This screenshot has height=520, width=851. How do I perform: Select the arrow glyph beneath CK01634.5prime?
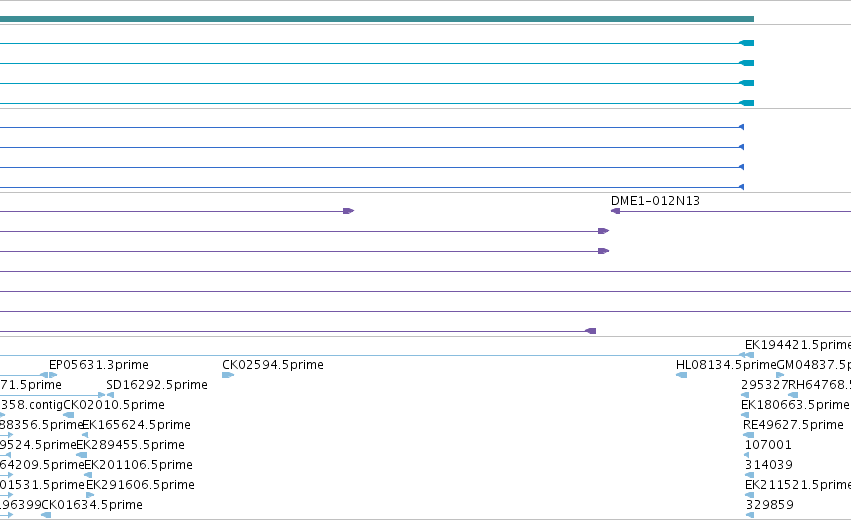coord(46,515)
